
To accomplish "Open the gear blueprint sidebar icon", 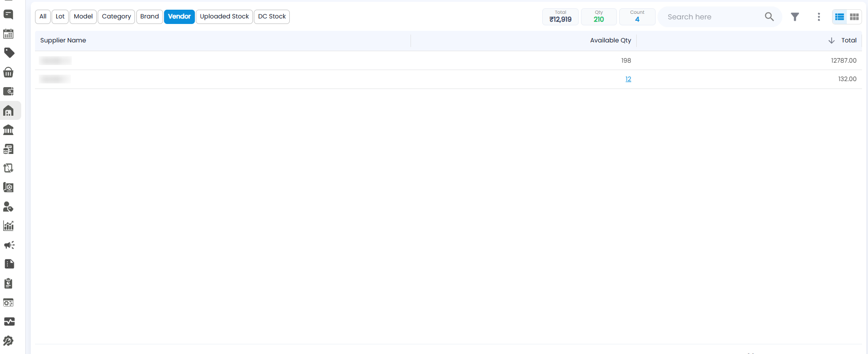I will click(x=8, y=188).
